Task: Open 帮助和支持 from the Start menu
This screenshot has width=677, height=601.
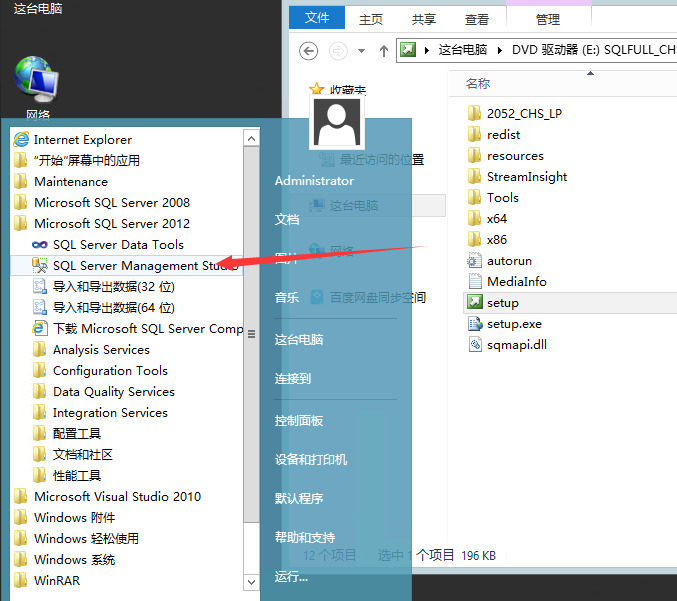Action: [305, 537]
